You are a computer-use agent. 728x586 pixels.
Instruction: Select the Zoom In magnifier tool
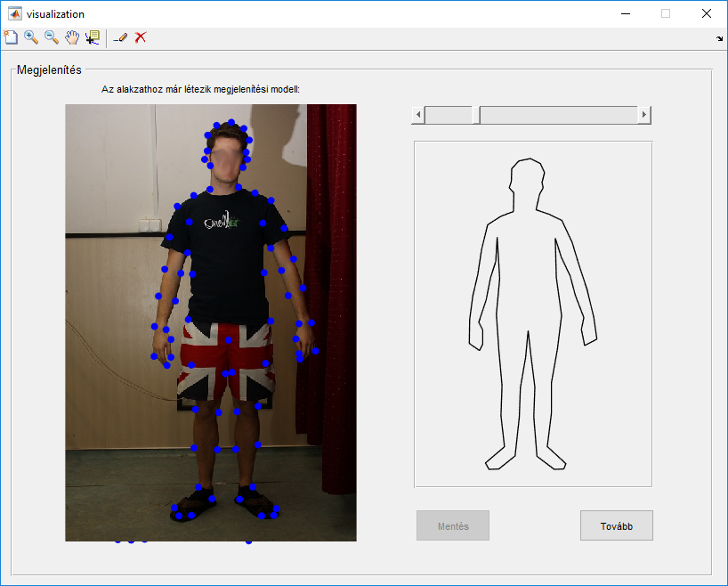pos(31,37)
